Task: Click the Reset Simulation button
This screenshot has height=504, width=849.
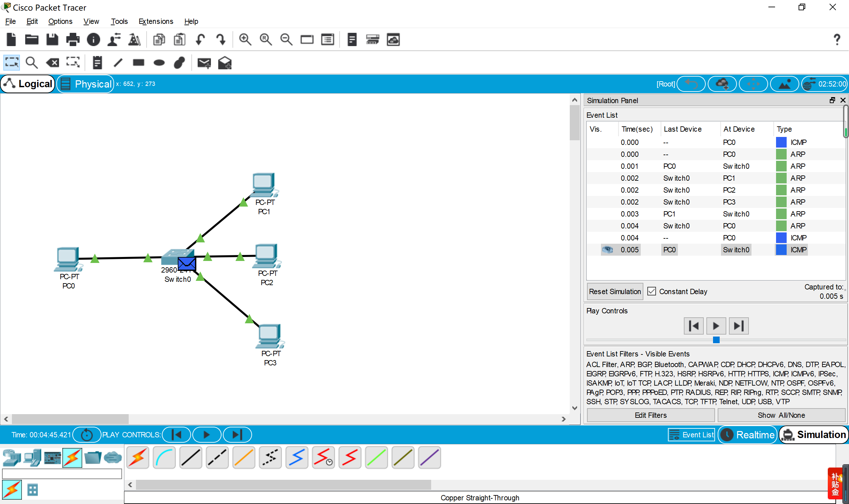Action: pos(615,291)
